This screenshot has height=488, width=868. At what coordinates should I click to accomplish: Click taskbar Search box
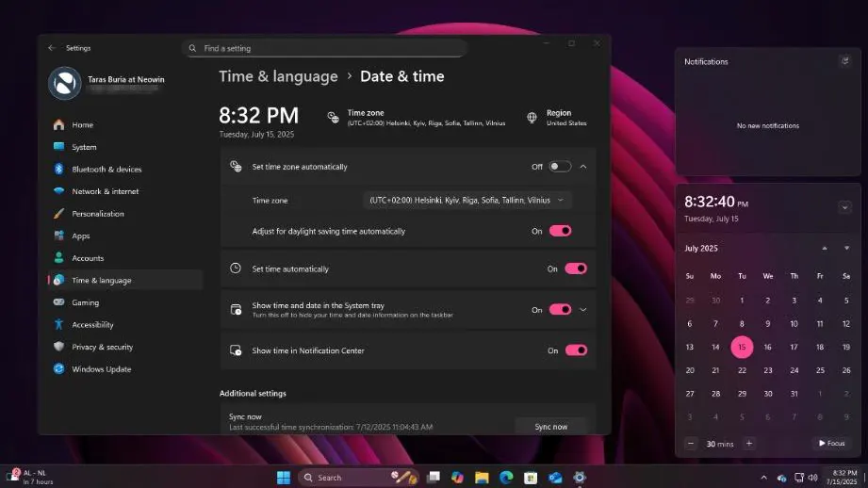pos(358,478)
